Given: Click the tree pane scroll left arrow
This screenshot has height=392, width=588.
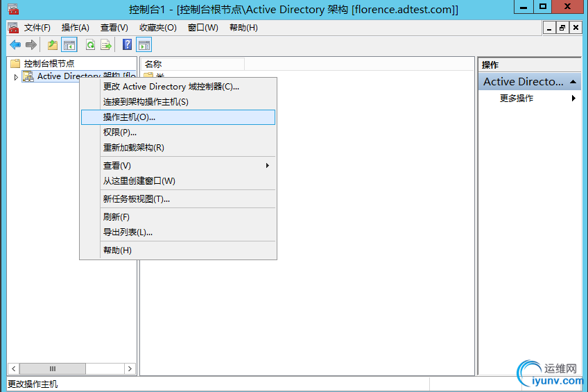Looking at the screenshot, I should click(x=13, y=368).
